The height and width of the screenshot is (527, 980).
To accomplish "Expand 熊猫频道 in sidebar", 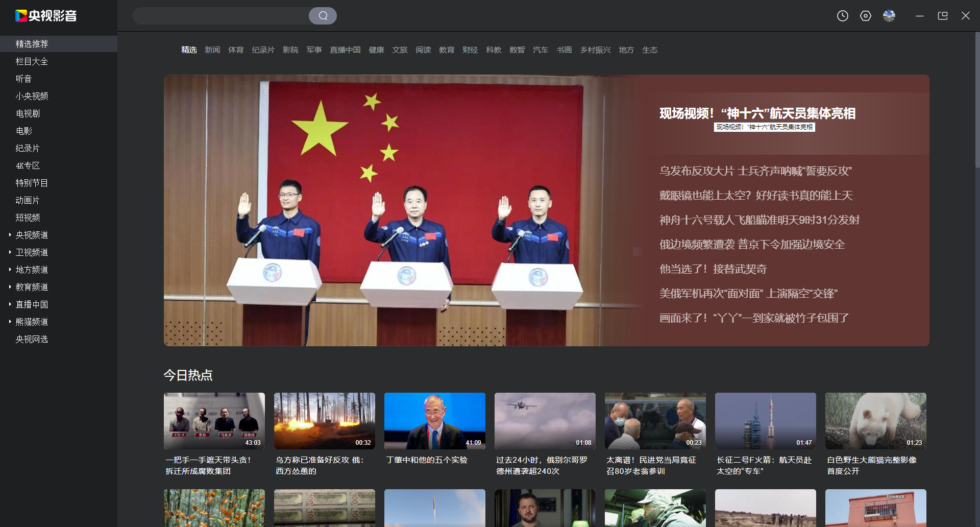I will (10, 322).
